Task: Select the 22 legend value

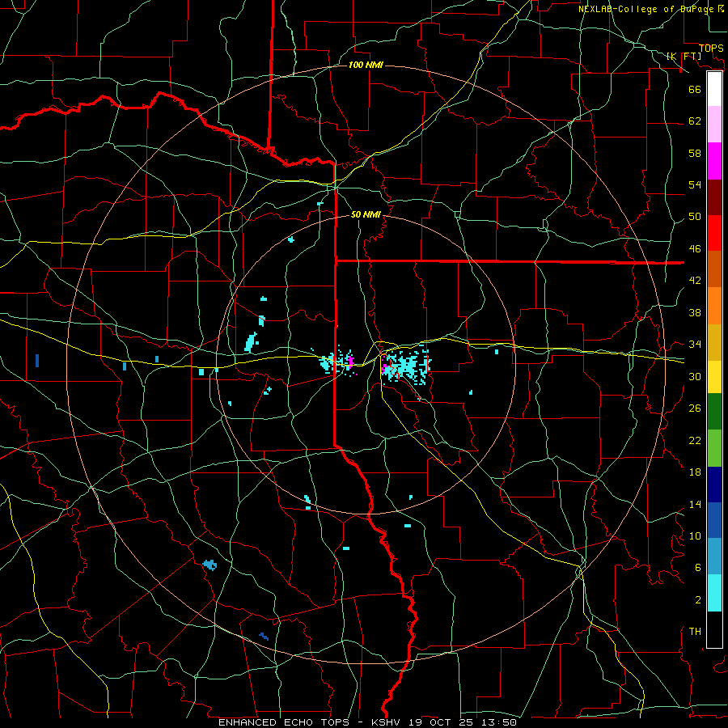Action: (x=695, y=440)
